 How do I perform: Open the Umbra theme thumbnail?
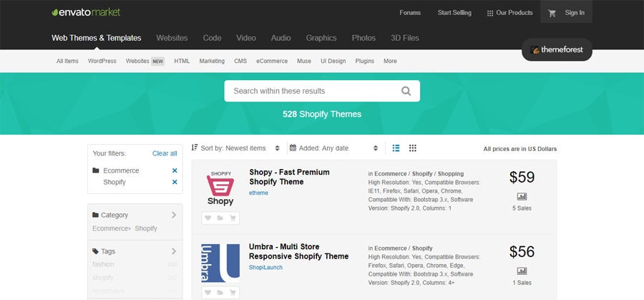click(x=220, y=263)
